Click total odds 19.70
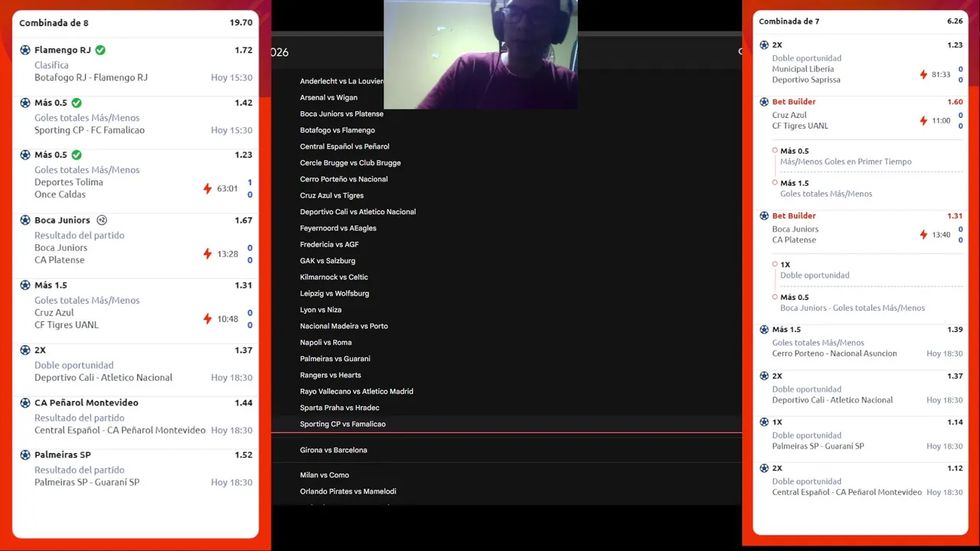 coord(241,23)
